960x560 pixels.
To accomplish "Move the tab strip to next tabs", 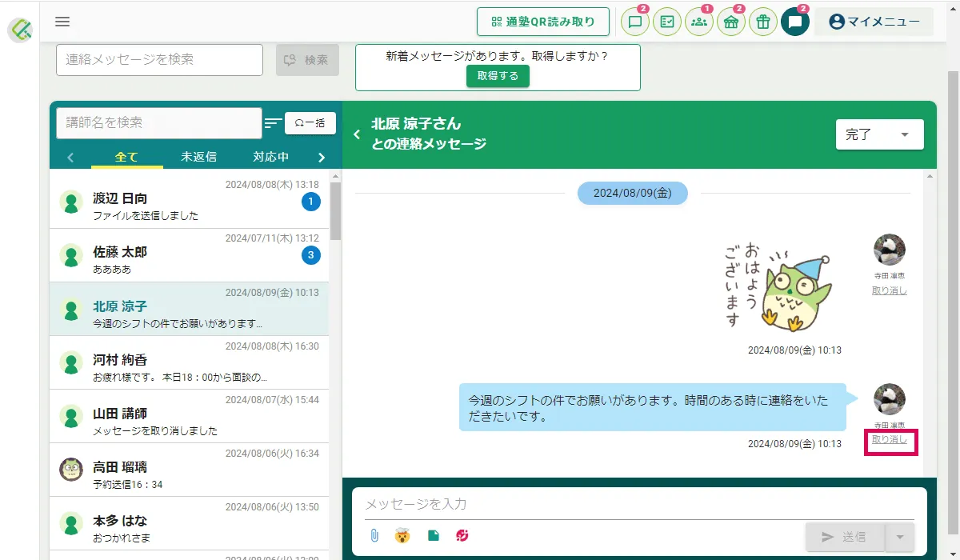I will pos(322,158).
